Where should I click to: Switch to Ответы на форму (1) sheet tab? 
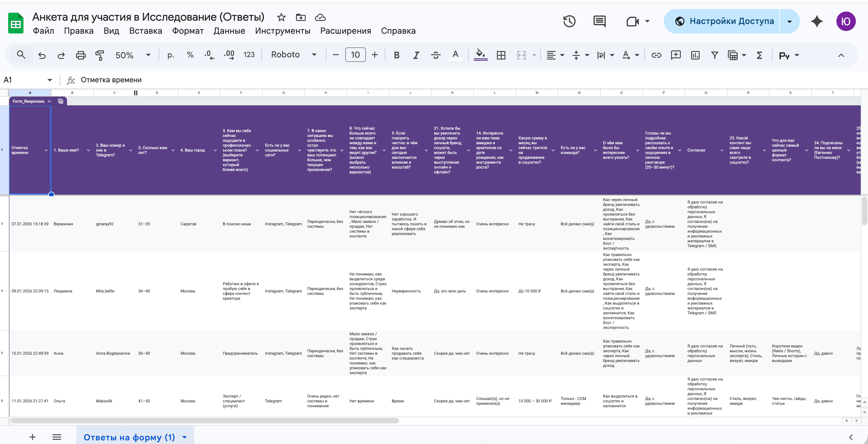pyautogui.click(x=129, y=437)
